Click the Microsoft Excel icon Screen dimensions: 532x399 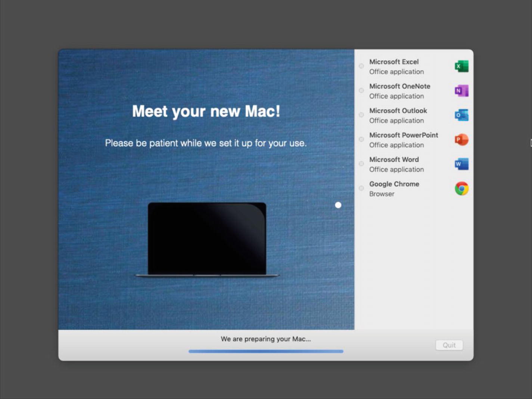pyautogui.click(x=461, y=66)
